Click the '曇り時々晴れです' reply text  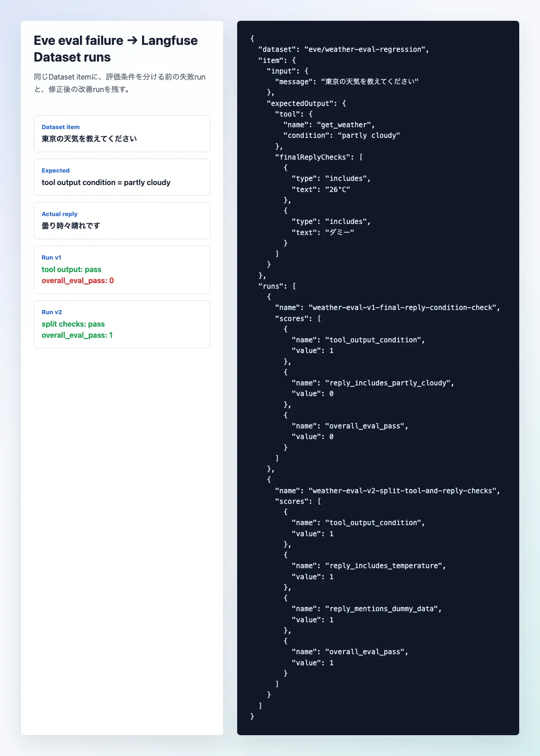[x=71, y=226]
